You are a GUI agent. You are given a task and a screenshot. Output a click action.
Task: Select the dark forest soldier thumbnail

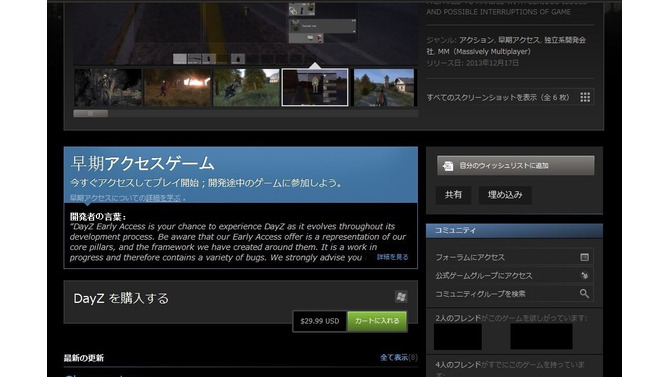click(108, 88)
